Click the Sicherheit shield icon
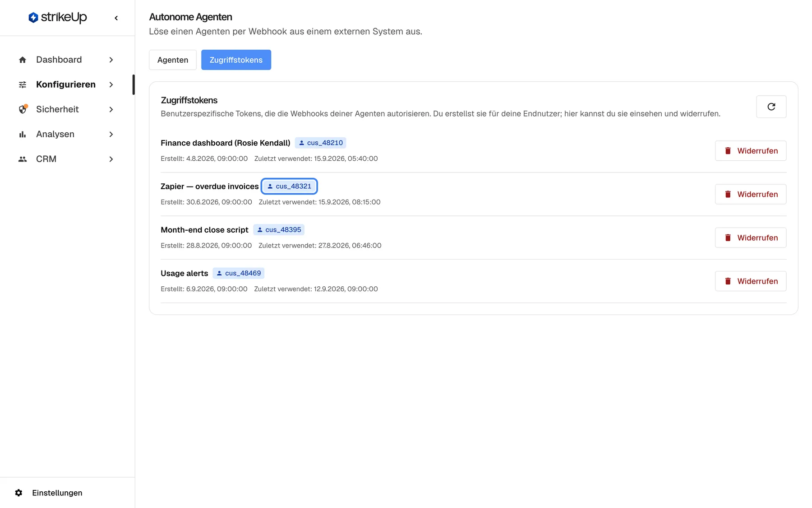This screenshot has height=508, width=812. pyautogui.click(x=23, y=109)
